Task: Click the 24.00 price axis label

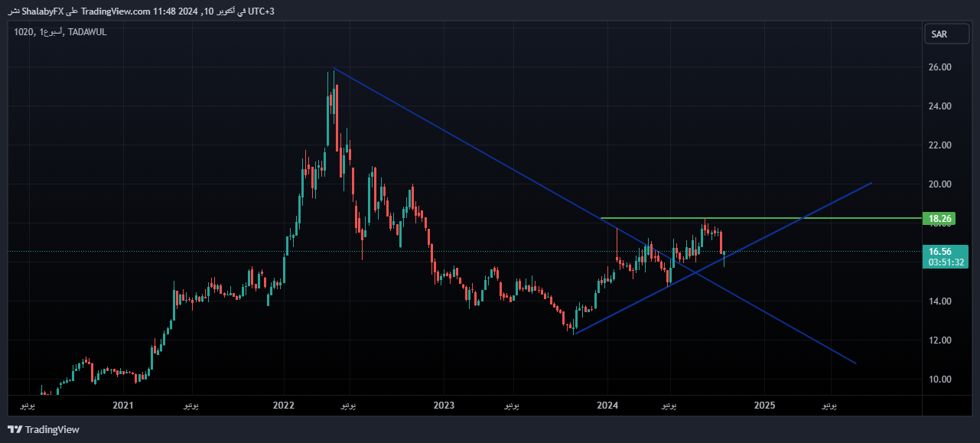Action: pos(939,106)
